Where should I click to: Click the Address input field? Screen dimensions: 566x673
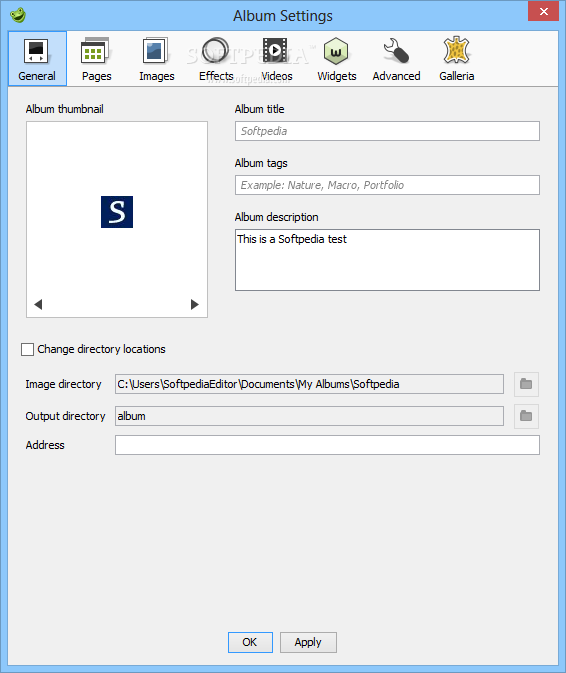click(x=327, y=445)
